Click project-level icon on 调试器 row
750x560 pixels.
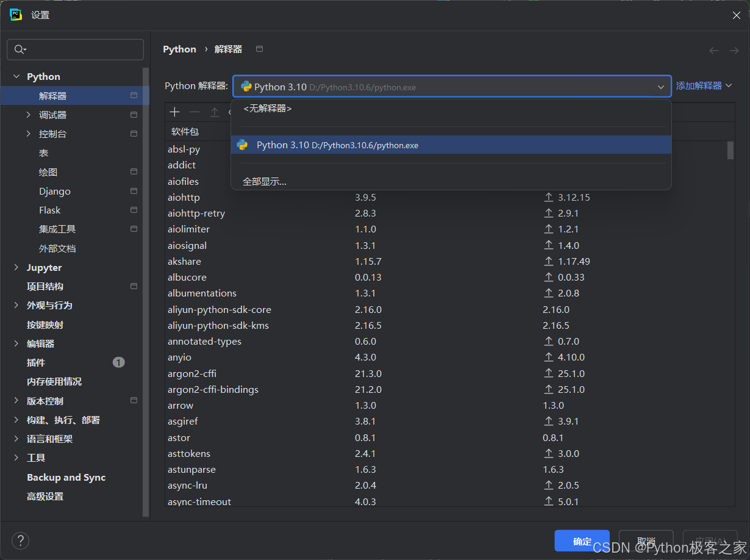[134, 115]
